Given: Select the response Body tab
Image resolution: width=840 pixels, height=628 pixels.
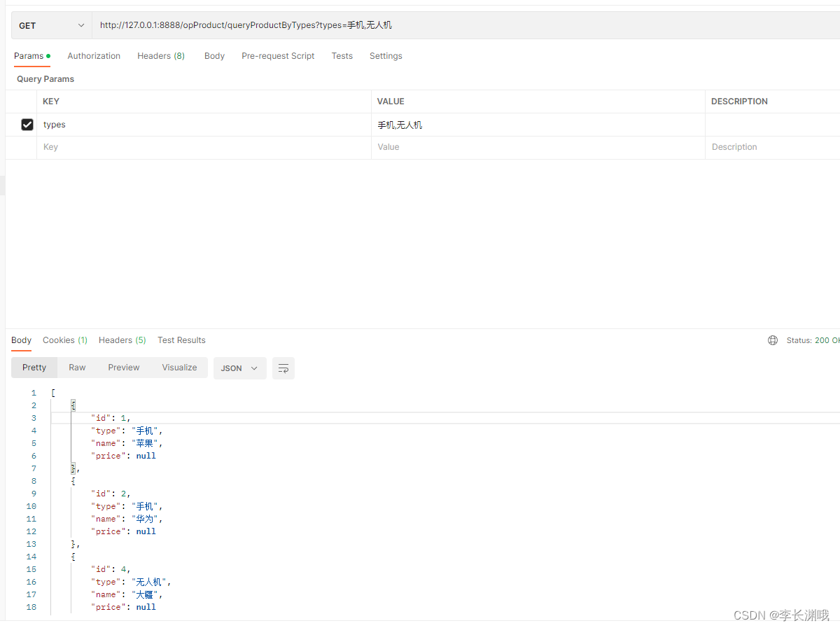Looking at the screenshot, I should point(21,340).
